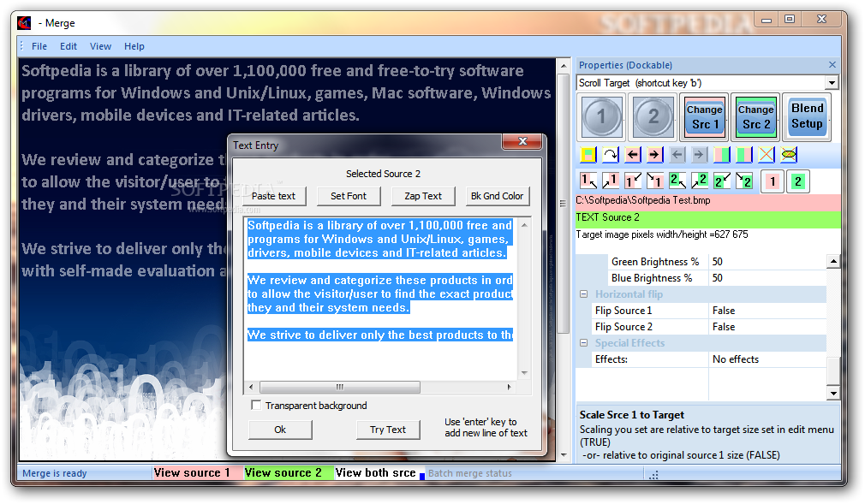Click the Merge app icon in title bar

tap(24, 23)
